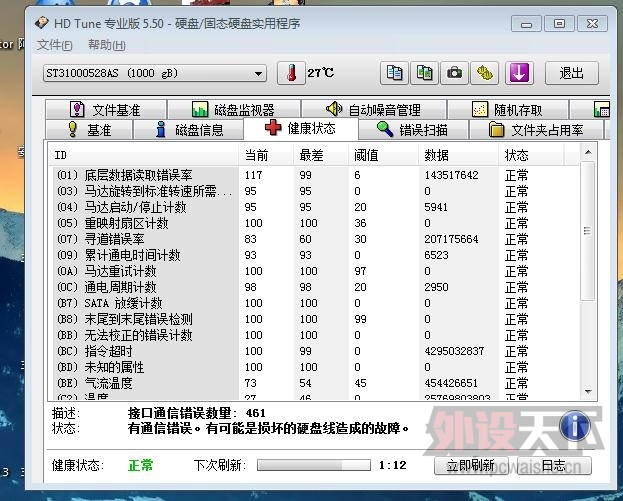The image size is (623, 501).
Task: Click the list scrollbar up arrow
Action: (x=588, y=153)
